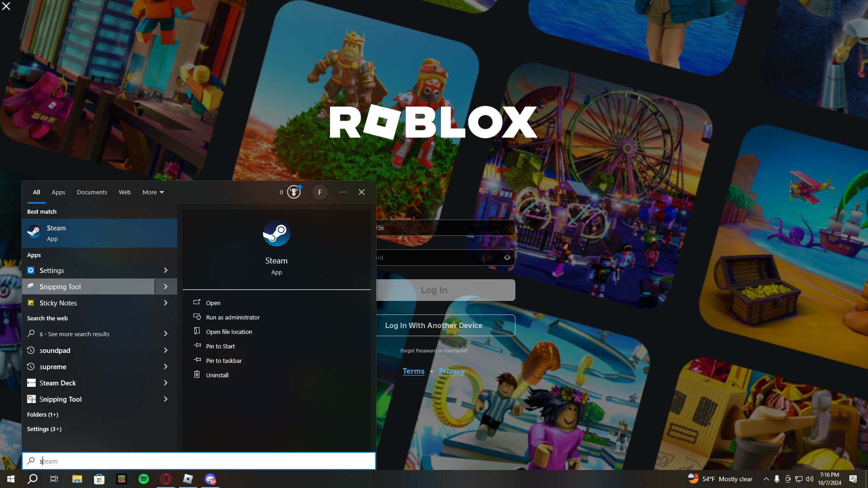Open Microsoft Store from taskbar

coord(99,479)
